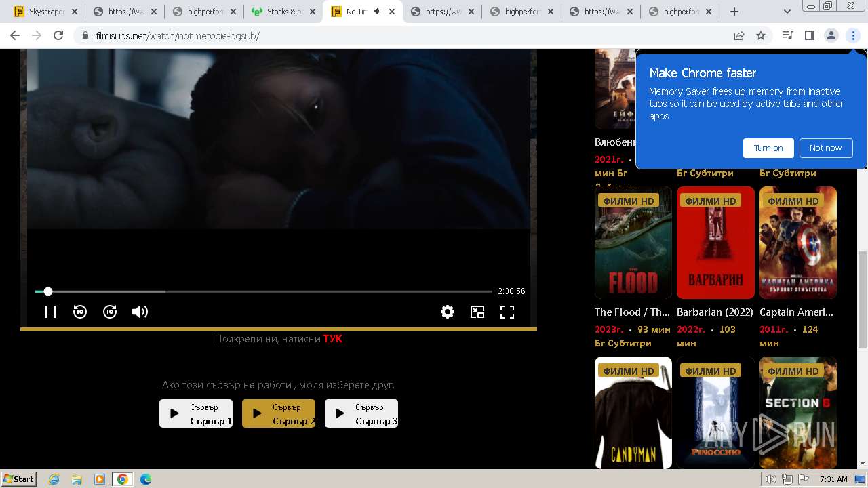The image size is (868, 488).
Task: Click the video progress handle
Action: (x=48, y=291)
